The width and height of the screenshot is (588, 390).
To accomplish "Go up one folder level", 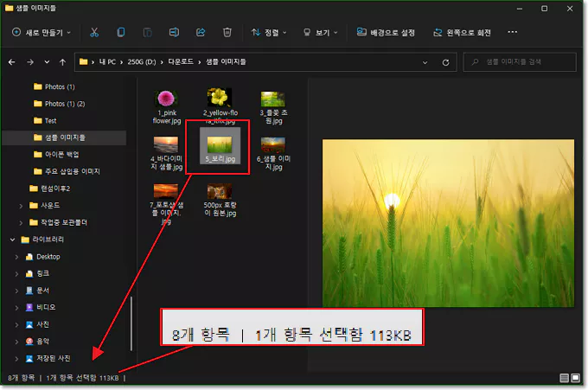I will click(x=62, y=62).
